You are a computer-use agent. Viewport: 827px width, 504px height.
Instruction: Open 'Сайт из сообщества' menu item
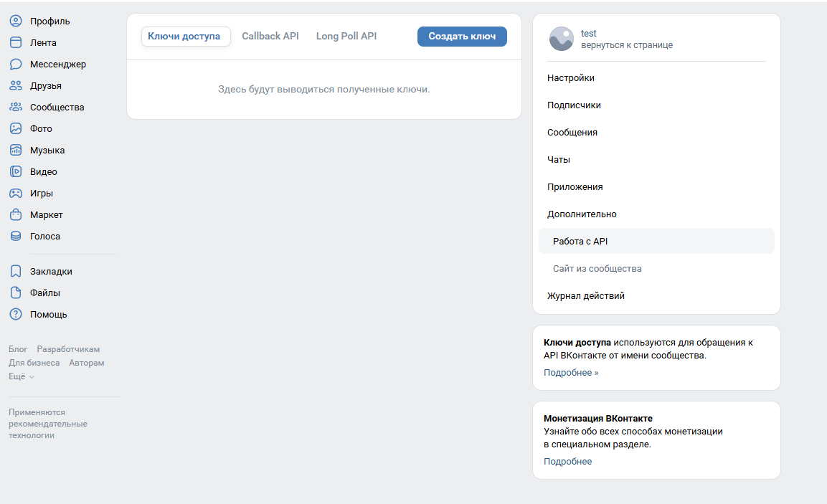click(x=597, y=269)
